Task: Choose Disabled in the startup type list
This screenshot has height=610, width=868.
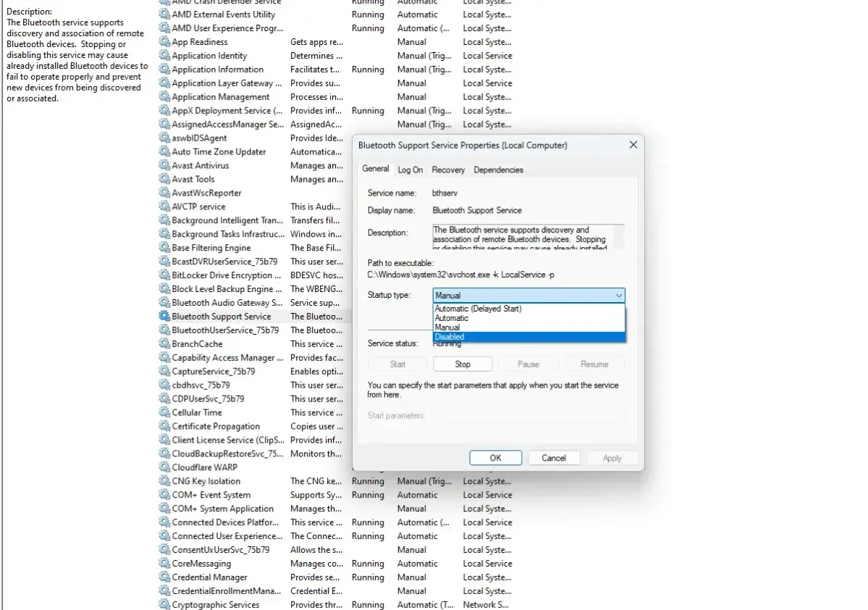Action: click(528, 337)
